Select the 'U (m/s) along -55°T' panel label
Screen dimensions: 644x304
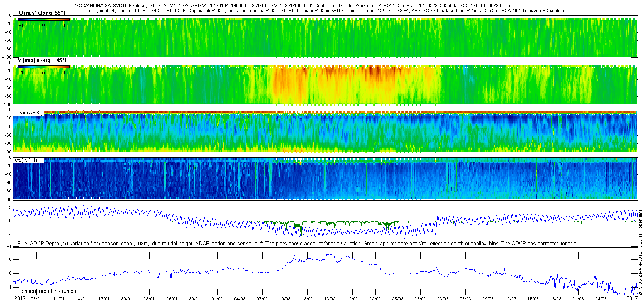point(42,13)
